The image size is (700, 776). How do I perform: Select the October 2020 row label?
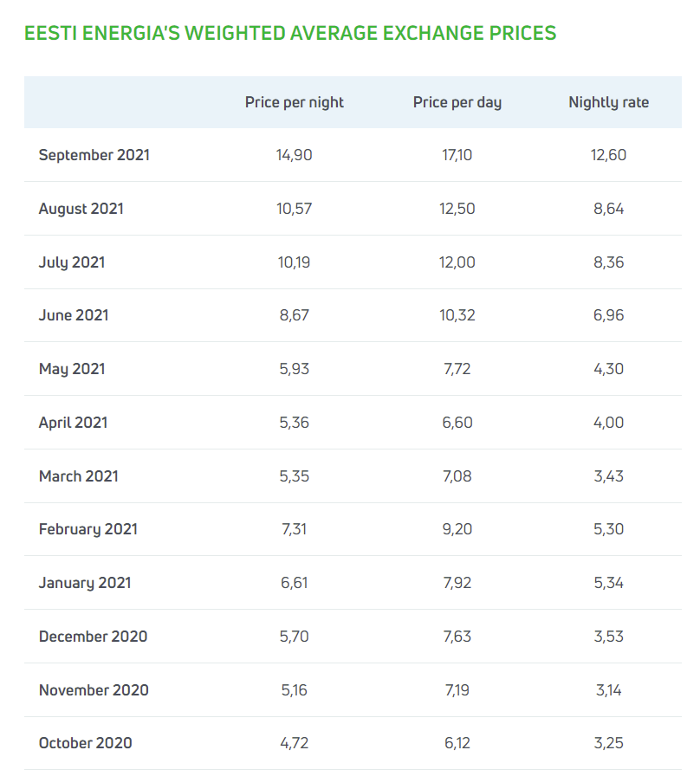click(86, 743)
